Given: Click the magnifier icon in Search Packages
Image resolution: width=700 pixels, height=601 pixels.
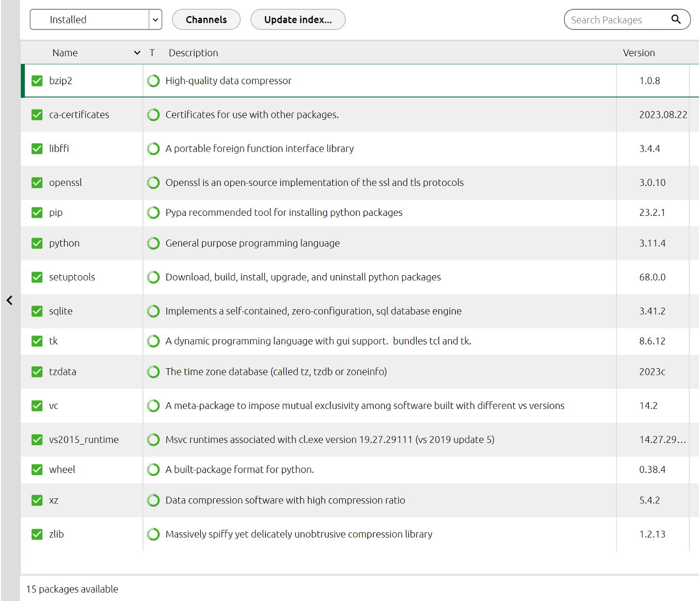Looking at the screenshot, I should [676, 20].
